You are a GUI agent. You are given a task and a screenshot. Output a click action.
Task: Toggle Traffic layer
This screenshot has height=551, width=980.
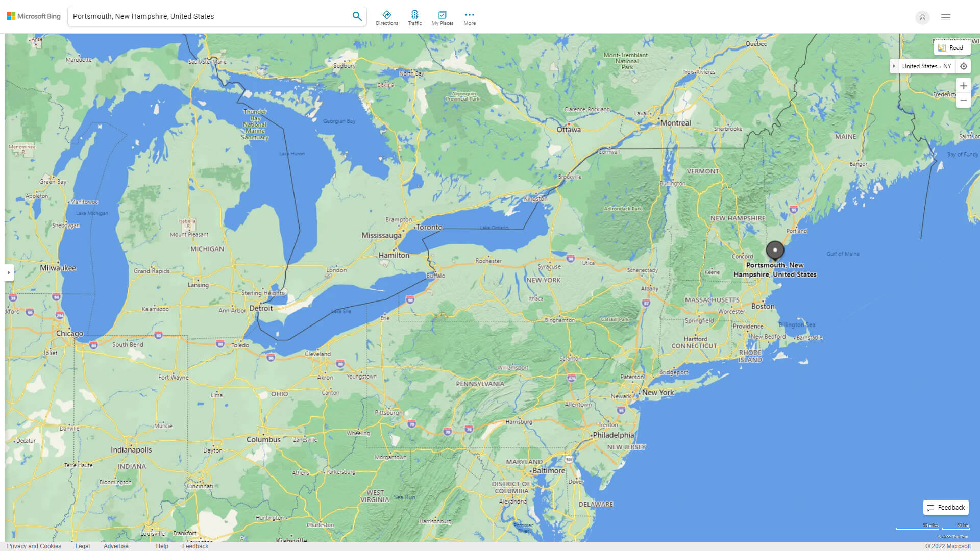[414, 18]
